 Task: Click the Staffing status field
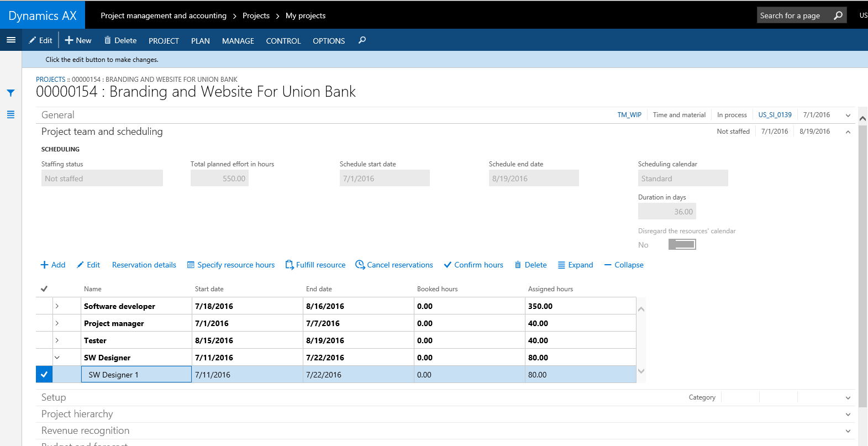(102, 178)
